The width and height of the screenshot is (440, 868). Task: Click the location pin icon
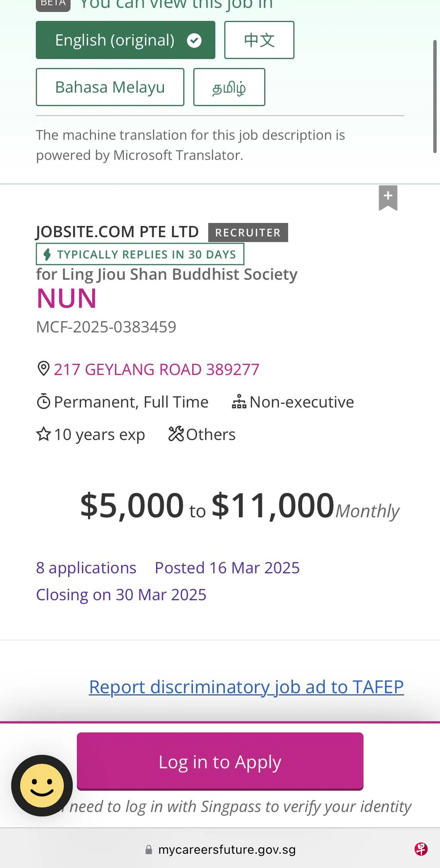43,369
